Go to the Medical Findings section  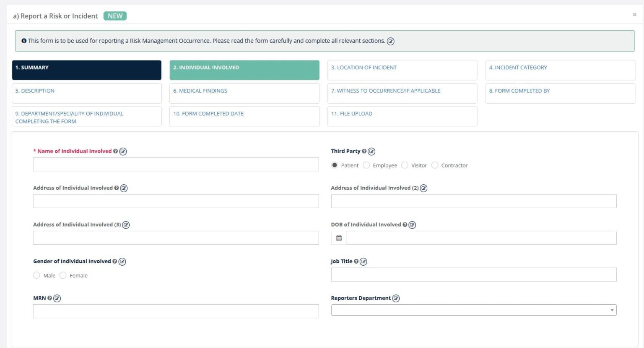[x=244, y=93]
